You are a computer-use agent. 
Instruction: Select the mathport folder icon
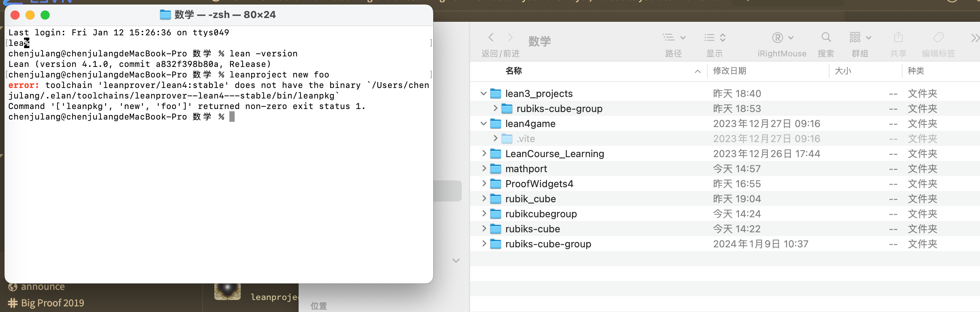495,168
